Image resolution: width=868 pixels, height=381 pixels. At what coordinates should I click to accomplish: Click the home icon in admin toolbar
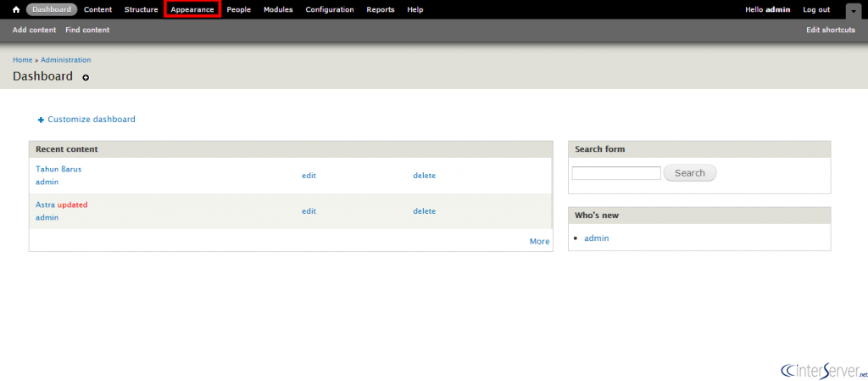point(16,9)
